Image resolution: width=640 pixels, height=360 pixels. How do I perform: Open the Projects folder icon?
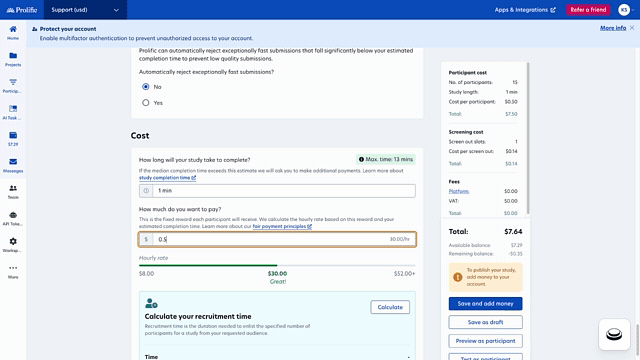tap(13, 56)
